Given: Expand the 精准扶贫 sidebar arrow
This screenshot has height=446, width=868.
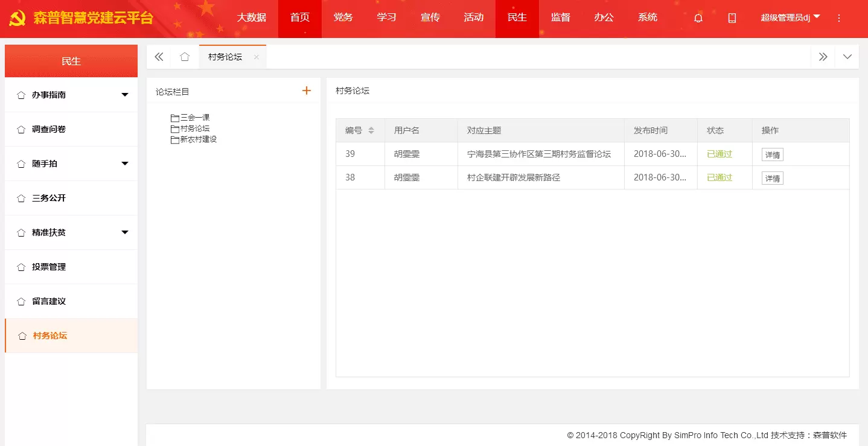Looking at the screenshot, I should tap(125, 232).
